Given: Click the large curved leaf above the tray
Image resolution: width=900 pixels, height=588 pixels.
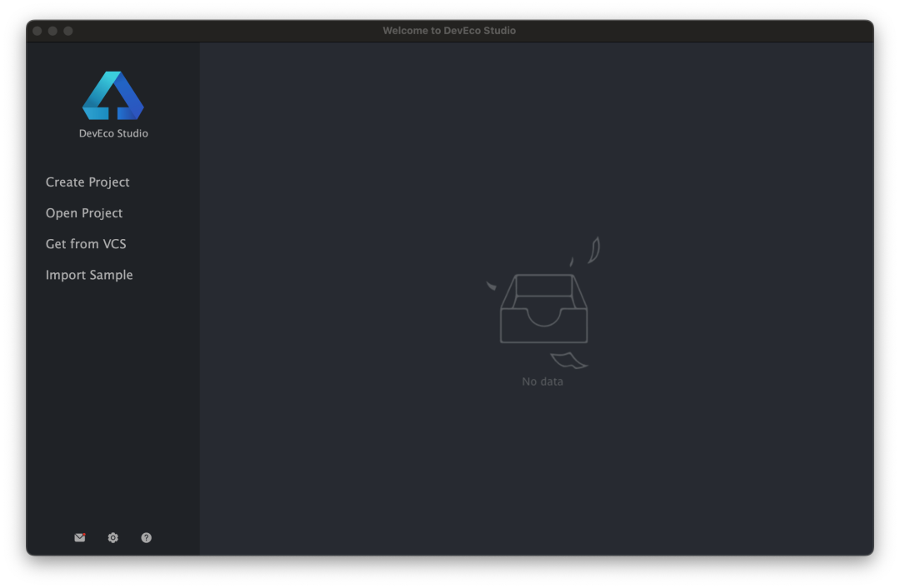Looking at the screenshot, I should tap(594, 250).
